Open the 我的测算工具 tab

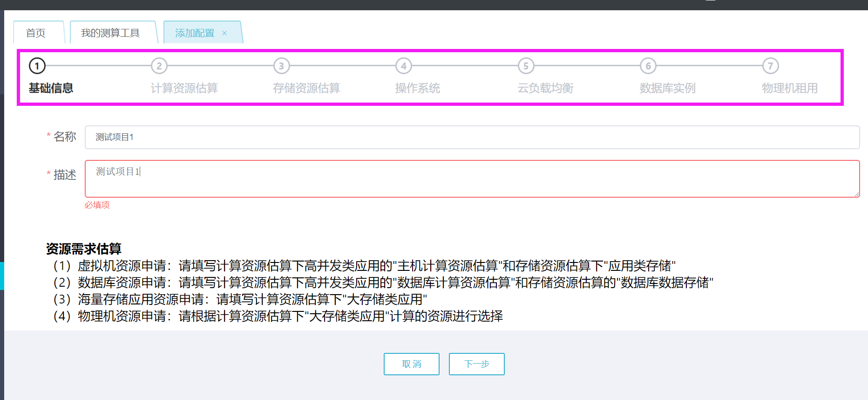(x=110, y=33)
